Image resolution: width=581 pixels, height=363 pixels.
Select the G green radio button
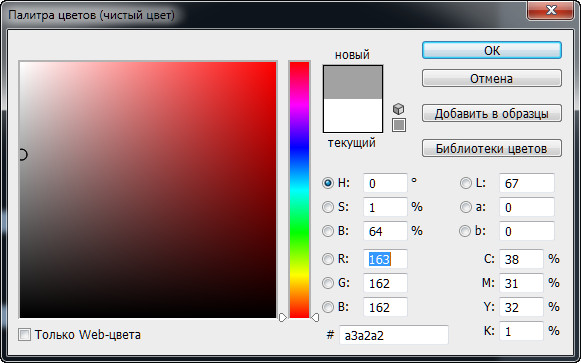point(328,283)
